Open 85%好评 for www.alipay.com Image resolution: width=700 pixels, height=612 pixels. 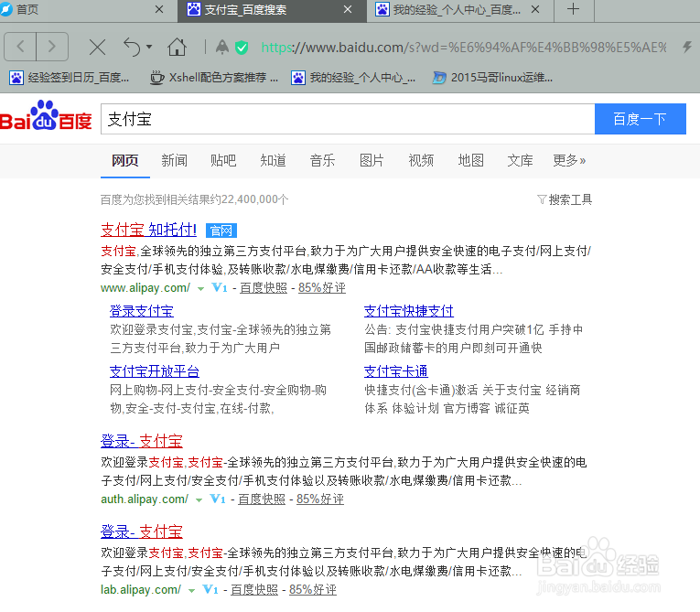[x=322, y=288]
